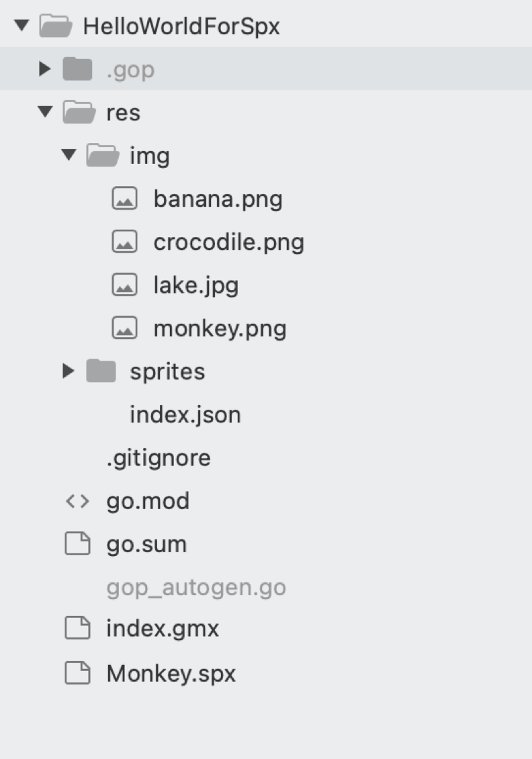532x759 pixels.
Task: Click the code brackets icon for go.mod
Action: click(77, 501)
